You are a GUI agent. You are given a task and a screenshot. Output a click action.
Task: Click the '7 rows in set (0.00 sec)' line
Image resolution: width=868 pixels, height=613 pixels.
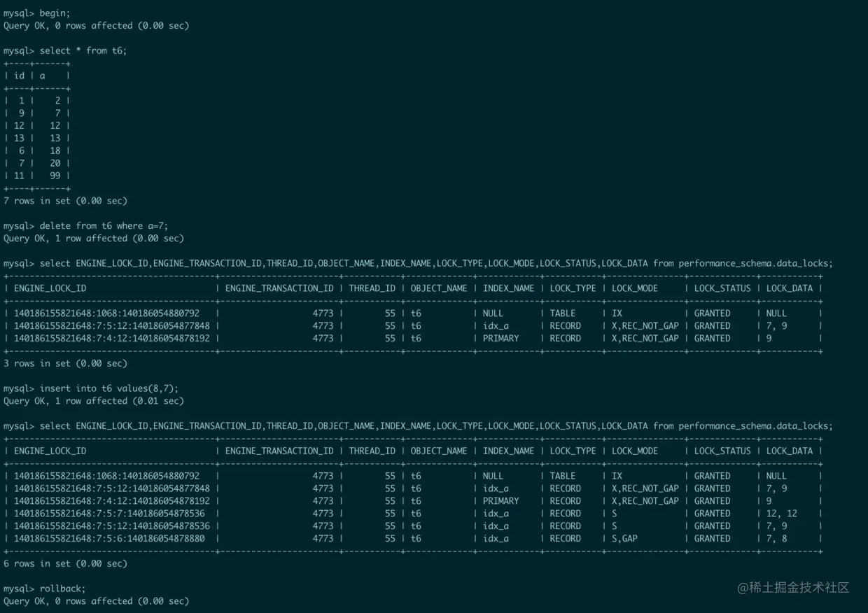coord(65,201)
